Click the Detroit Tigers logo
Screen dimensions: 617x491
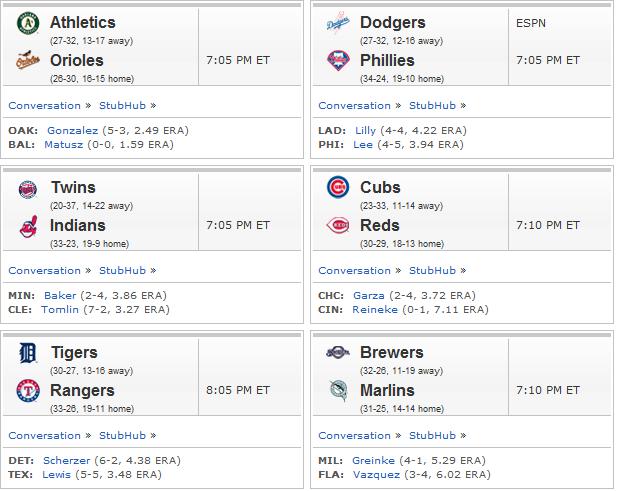point(28,353)
